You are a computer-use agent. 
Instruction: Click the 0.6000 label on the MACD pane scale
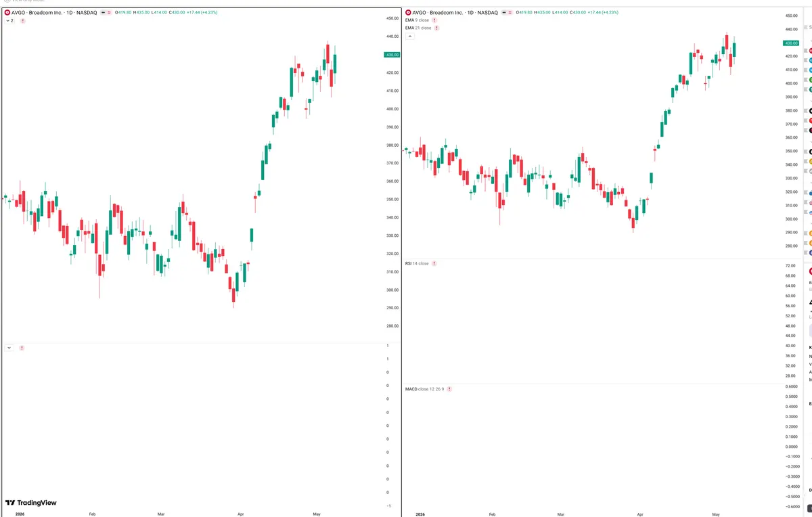(x=790, y=386)
